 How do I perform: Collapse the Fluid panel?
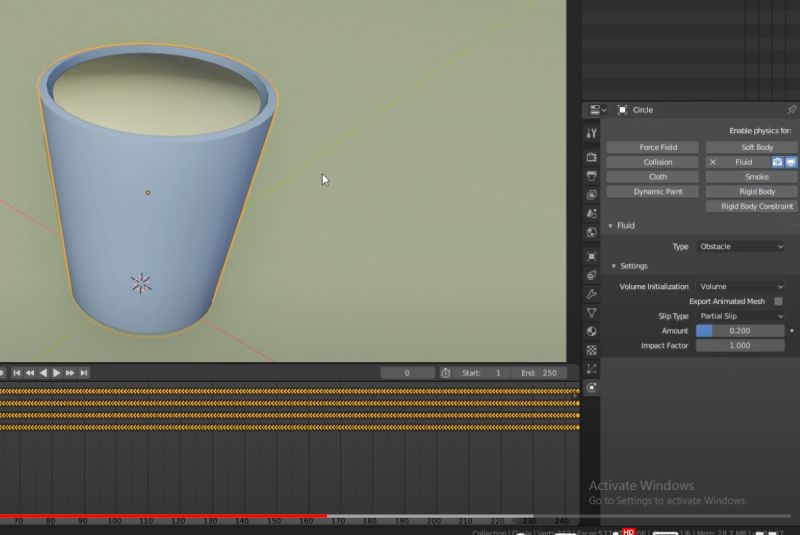611,225
